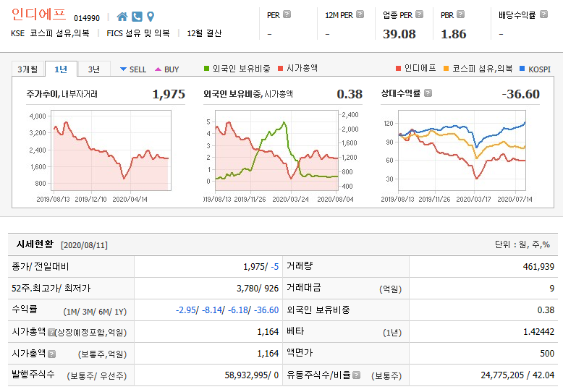Click 단위 : 원, 주,% label
The image size is (563, 392).
tap(522, 244)
